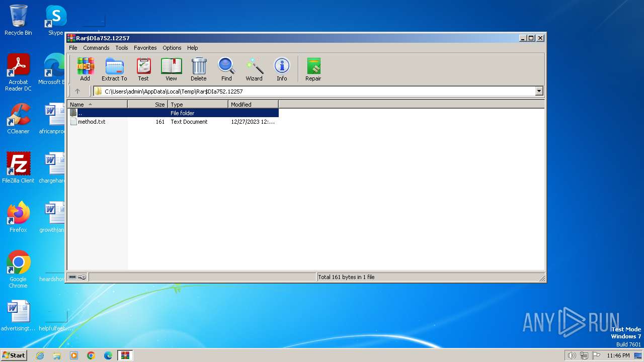Click Edge icon in taskbar
644x362 pixels.
pos(108,355)
